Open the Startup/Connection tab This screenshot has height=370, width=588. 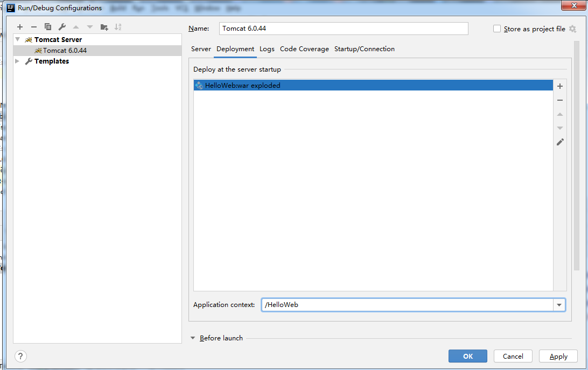coord(365,49)
